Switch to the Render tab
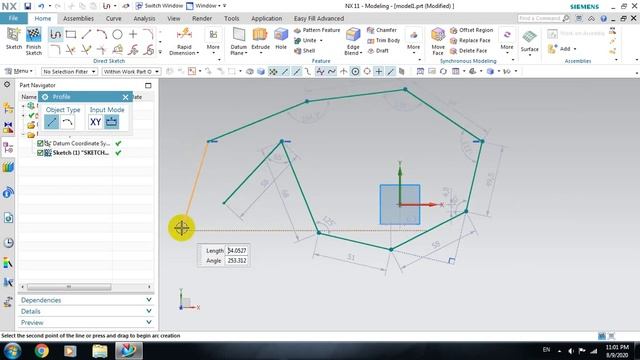 point(202,18)
